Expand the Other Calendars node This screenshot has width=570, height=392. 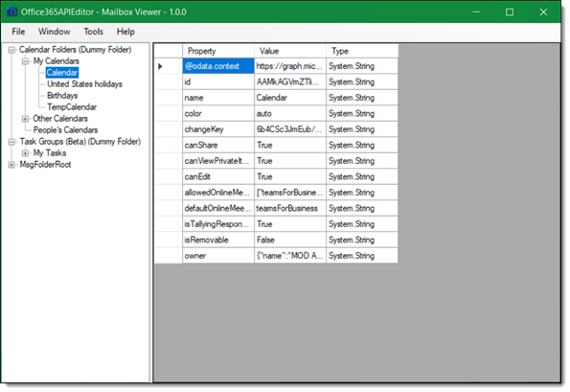(25, 119)
